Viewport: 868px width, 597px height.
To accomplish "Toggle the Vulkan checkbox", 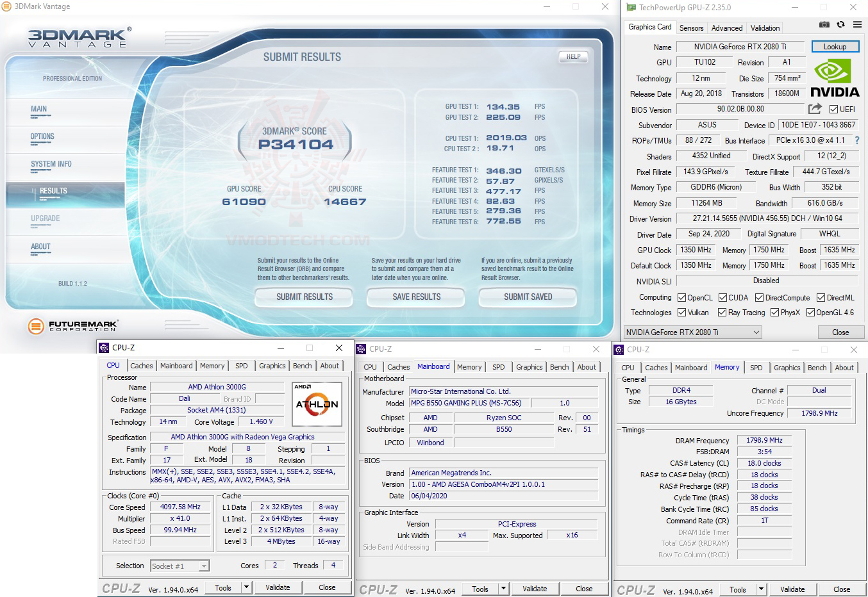I will click(x=682, y=313).
